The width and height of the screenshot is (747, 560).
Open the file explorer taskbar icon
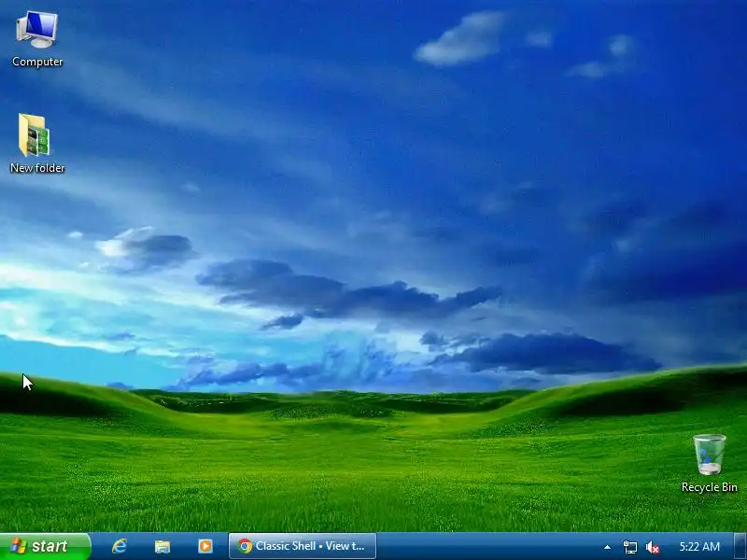162,546
